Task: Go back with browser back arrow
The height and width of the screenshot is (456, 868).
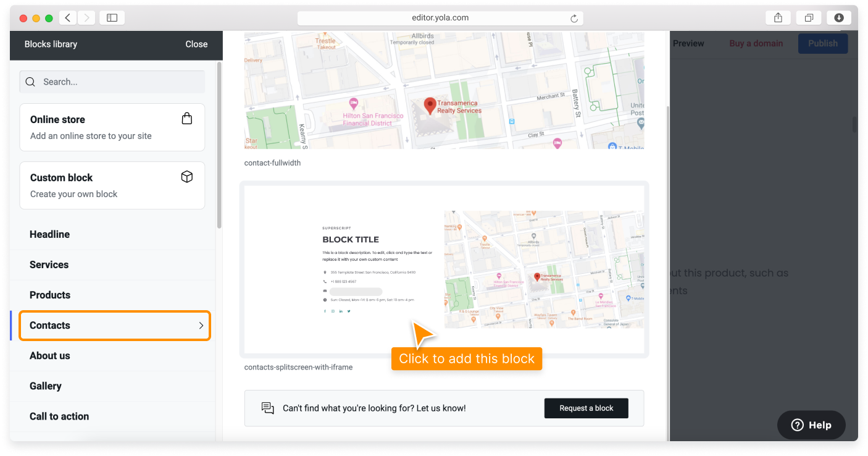Action: [x=68, y=18]
